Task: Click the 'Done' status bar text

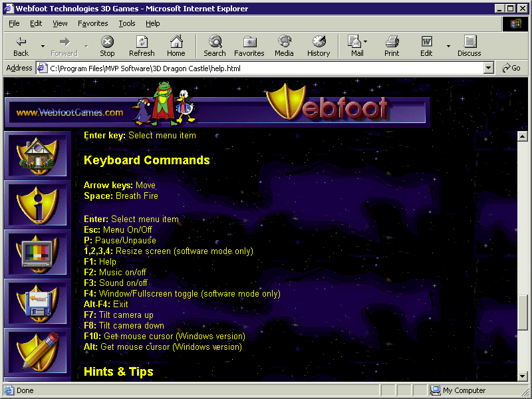Action: (x=25, y=390)
